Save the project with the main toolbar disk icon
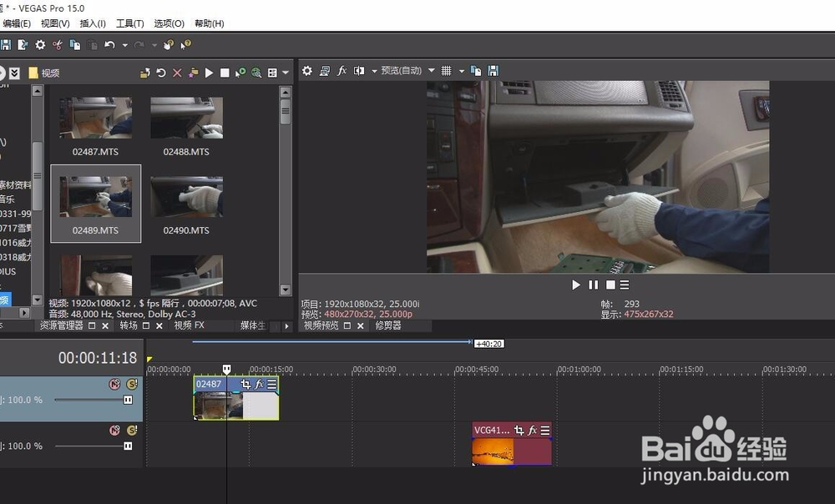This screenshot has height=504, width=835. (x=5, y=45)
